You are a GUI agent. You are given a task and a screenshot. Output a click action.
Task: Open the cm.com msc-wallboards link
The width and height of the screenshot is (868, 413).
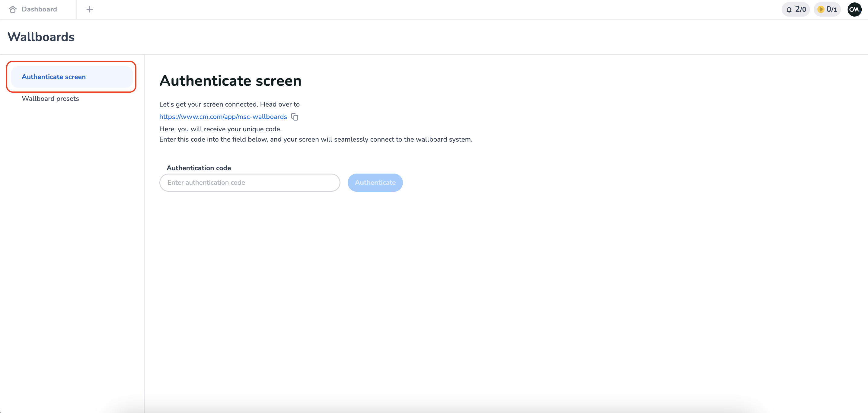click(223, 117)
